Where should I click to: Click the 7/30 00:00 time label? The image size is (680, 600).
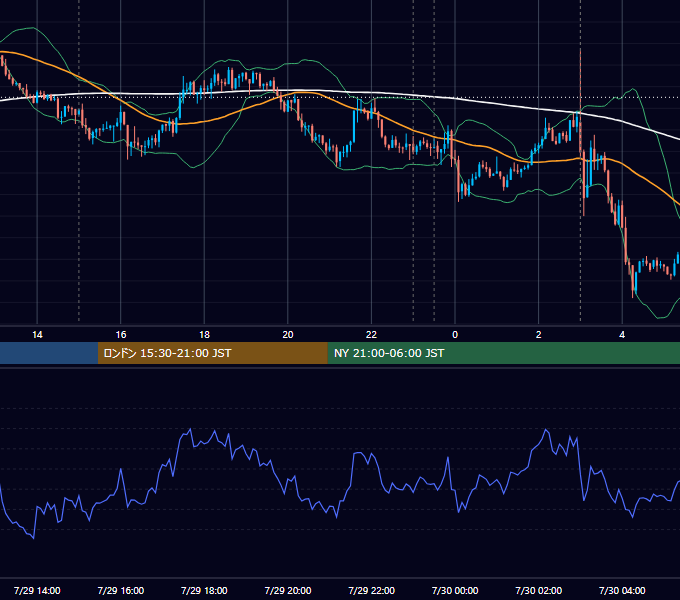tap(455, 590)
